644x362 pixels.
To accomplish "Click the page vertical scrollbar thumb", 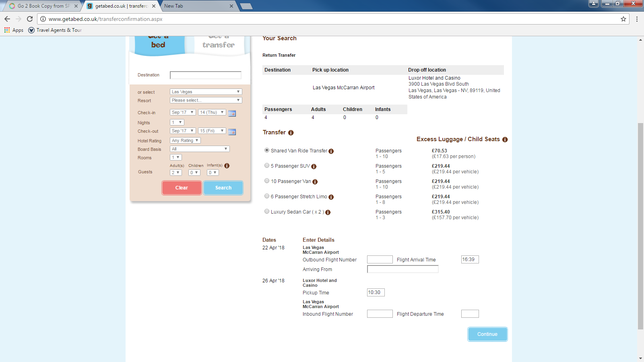I will click(640, 226).
